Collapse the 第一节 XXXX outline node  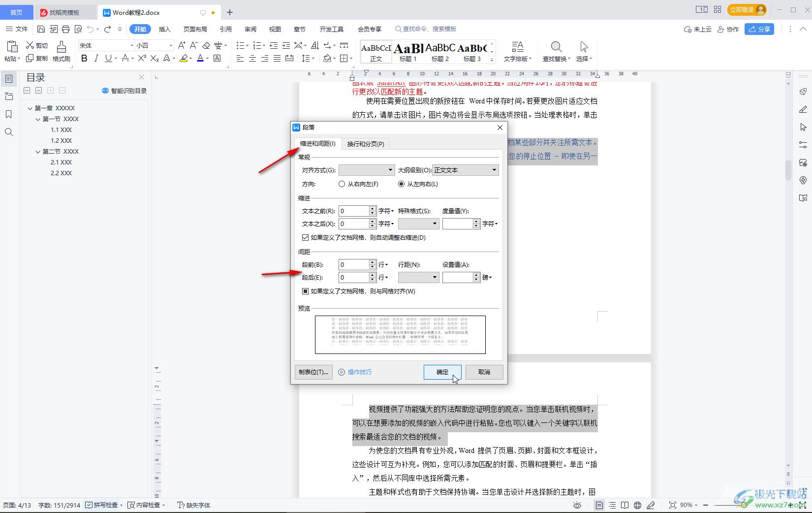pyautogui.click(x=38, y=119)
